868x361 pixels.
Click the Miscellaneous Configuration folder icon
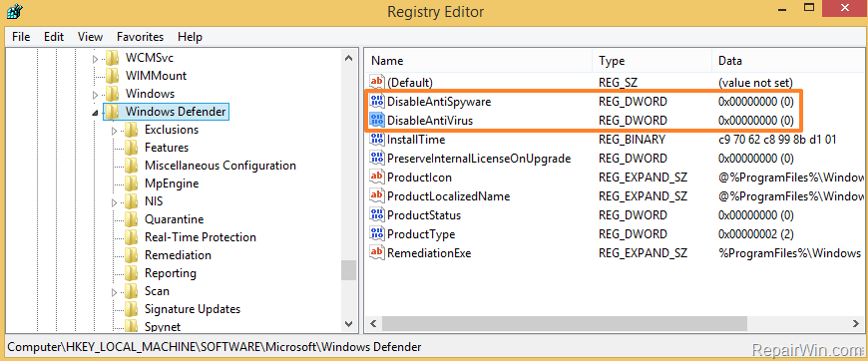click(131, 166)
